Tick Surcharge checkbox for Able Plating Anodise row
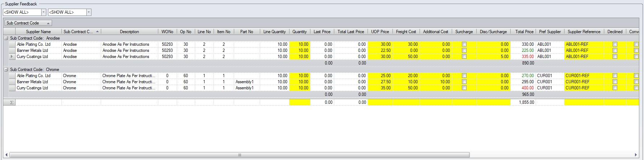644x160 pixels. 464,44
